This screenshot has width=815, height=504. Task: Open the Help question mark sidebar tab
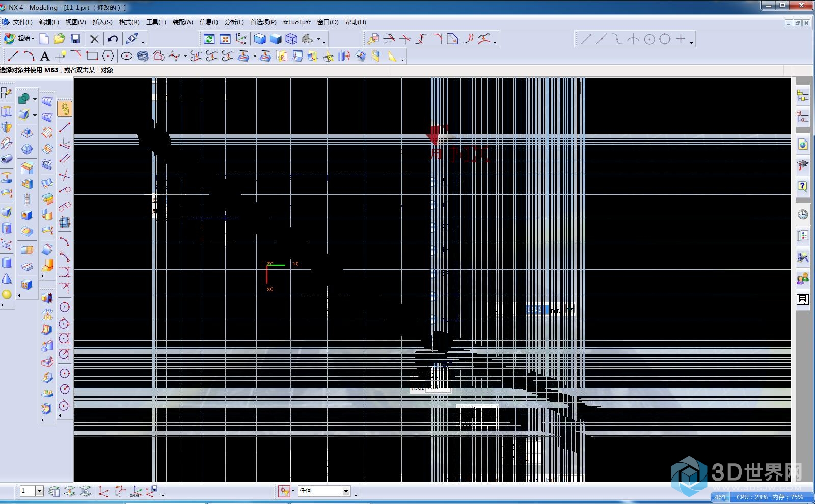pyautogui.click(x=803, y=186)
